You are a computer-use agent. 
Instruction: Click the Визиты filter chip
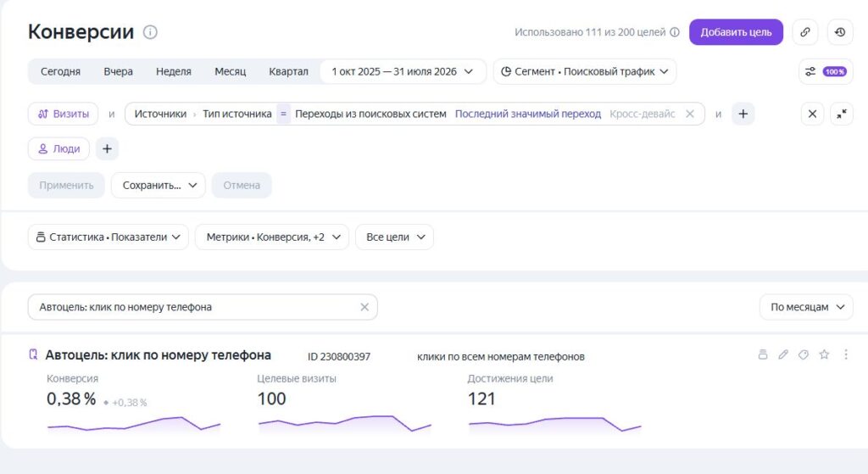click(x=63, y=114)
